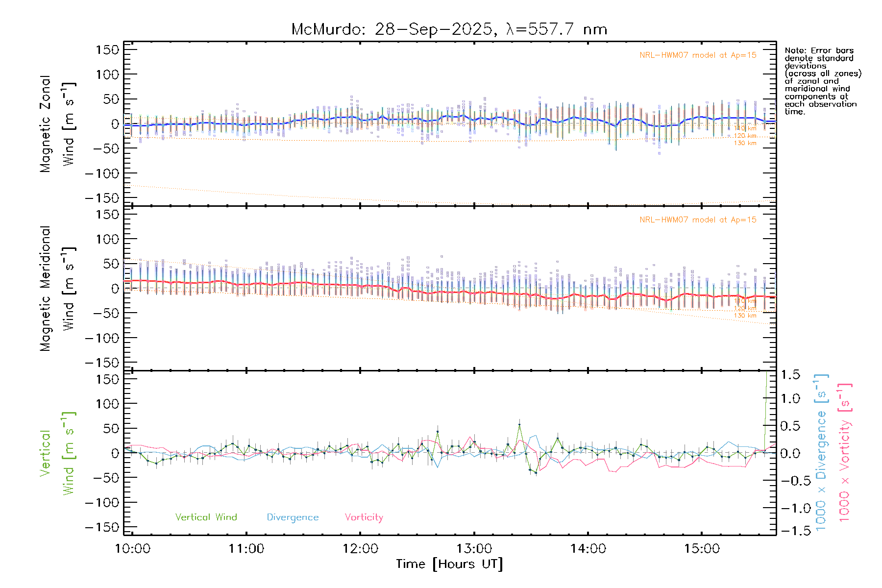Click NRL-HWM07 model label in zonal panel
882x588 pixels.
698,55
